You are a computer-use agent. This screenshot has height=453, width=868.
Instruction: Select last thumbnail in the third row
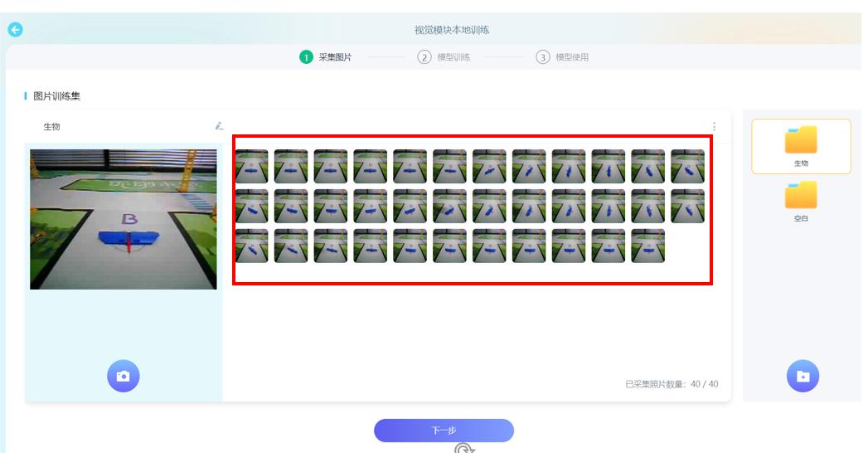647,246
